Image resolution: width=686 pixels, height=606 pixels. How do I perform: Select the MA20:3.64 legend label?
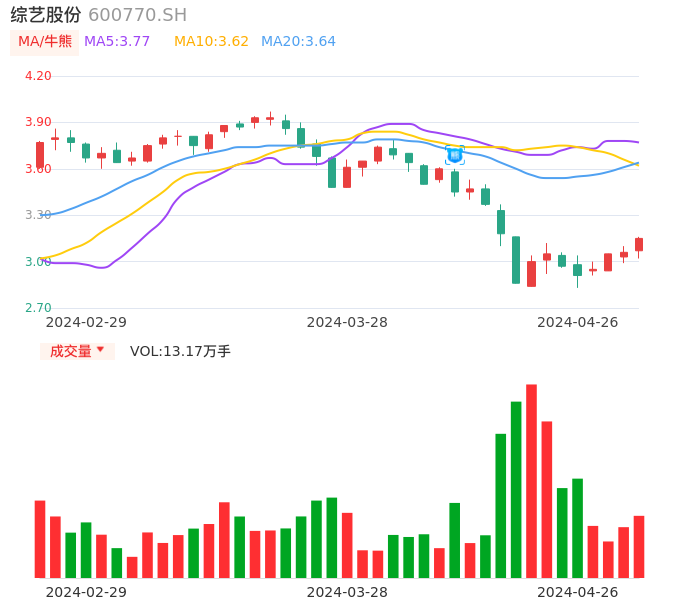(x=298, y=42)
